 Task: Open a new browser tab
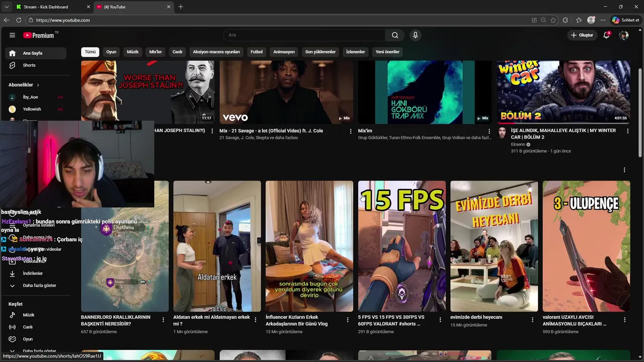pyautogui.click(x=181, y=7)
